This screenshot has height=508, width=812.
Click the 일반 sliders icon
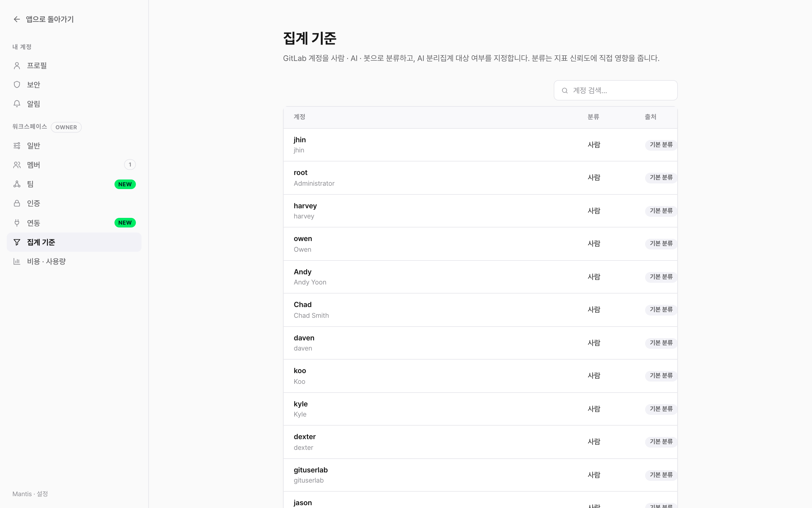tap(17, 145)
